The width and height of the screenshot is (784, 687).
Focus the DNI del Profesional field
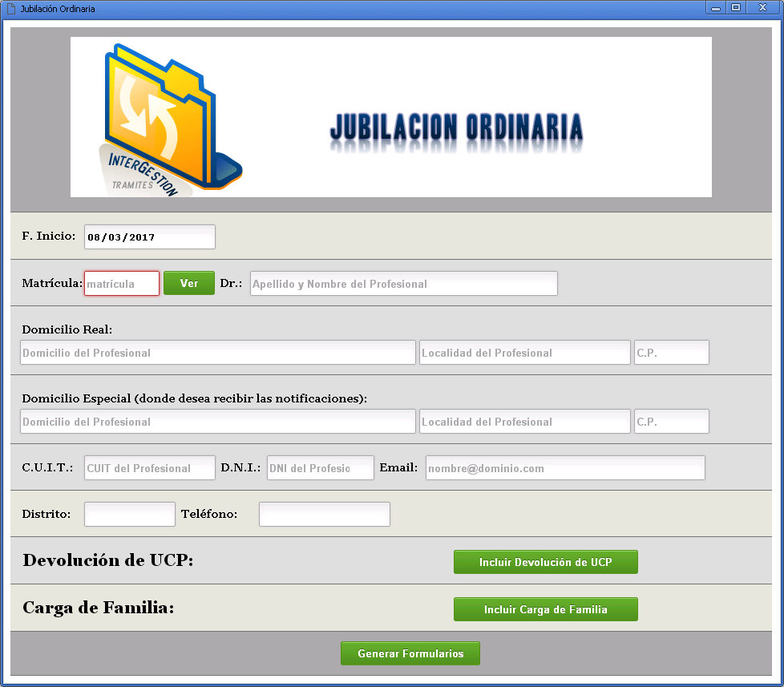coord(321,468)
